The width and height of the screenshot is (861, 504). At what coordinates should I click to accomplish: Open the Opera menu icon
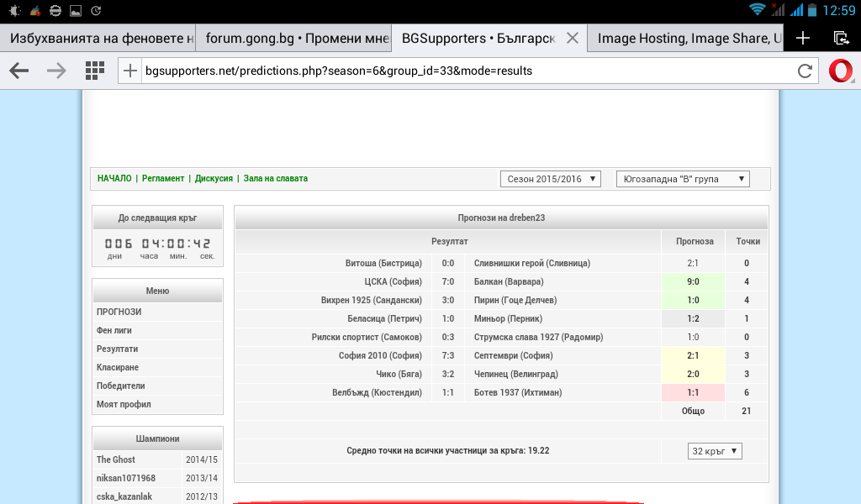pyautogui.click(x=841, y=71)
